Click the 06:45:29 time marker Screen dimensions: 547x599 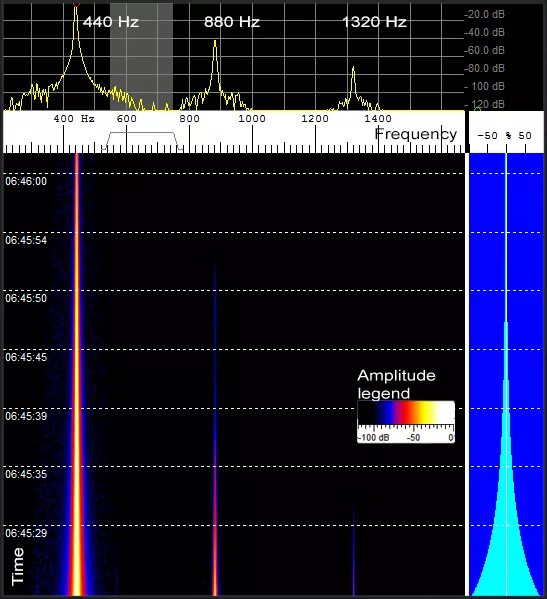pyautogui.click(x=26, y=533)
